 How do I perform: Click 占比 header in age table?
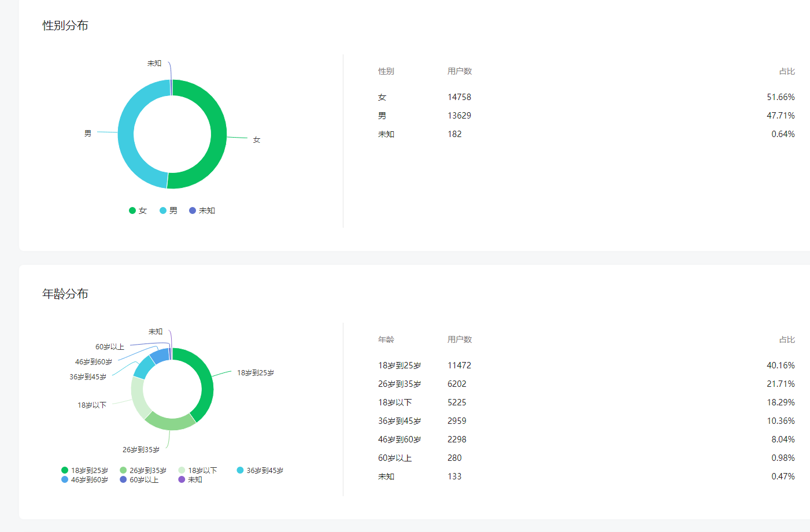click(x=787, y=339)
